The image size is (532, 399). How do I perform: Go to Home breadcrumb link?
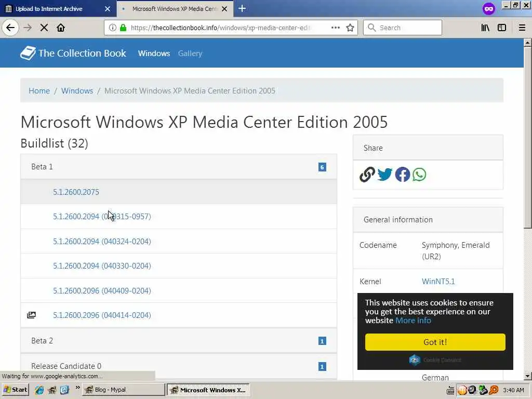tap(39, 90)
